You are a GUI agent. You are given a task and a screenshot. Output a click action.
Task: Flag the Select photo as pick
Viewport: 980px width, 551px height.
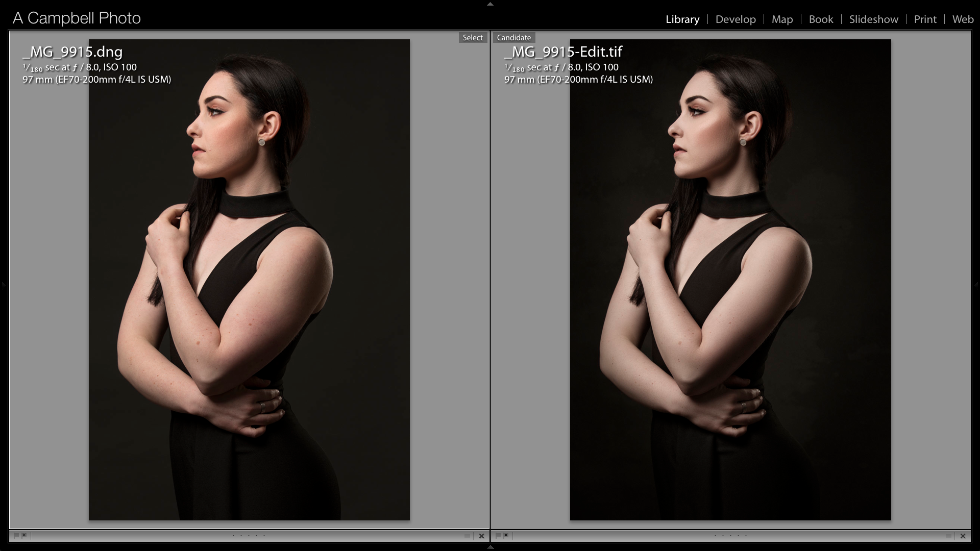(x=16, y=536)
